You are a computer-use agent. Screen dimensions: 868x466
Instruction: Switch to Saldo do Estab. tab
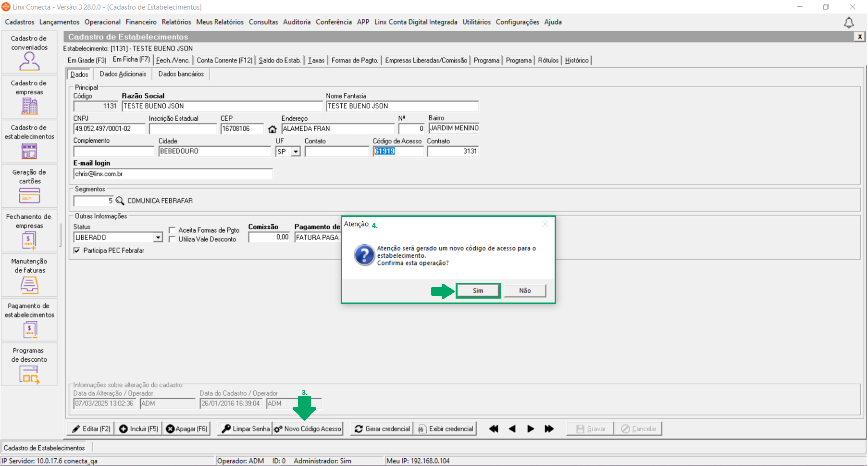(280, 61)
